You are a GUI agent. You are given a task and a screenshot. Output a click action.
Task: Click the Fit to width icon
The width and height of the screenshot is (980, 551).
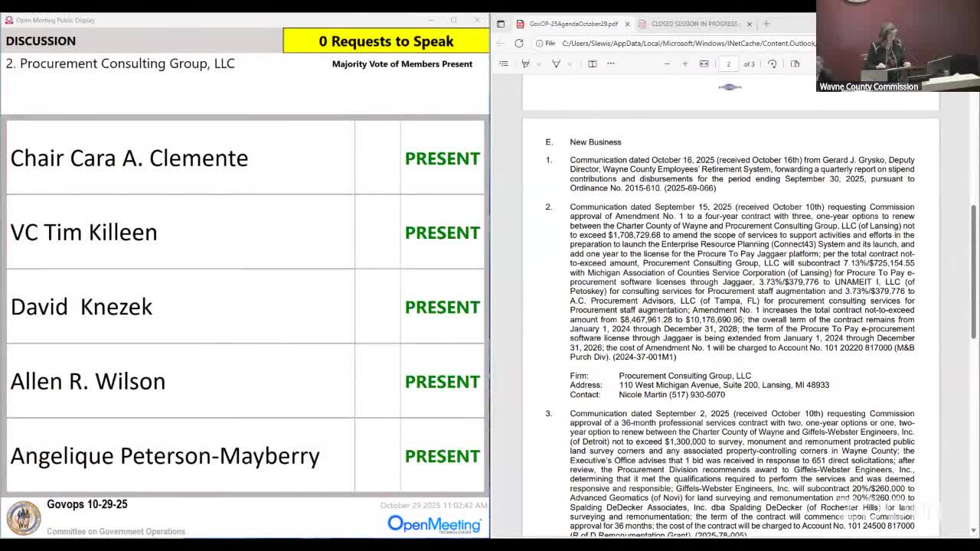(x=704, y=64)
